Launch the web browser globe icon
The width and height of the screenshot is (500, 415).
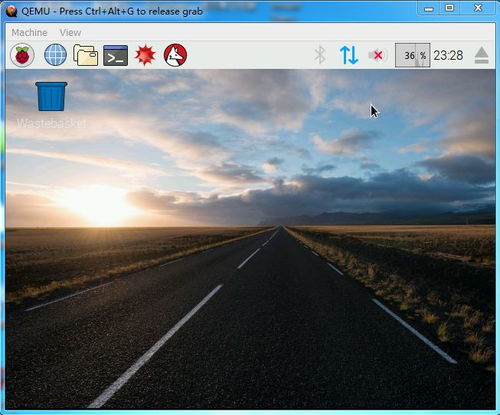(x=55, y=55)
